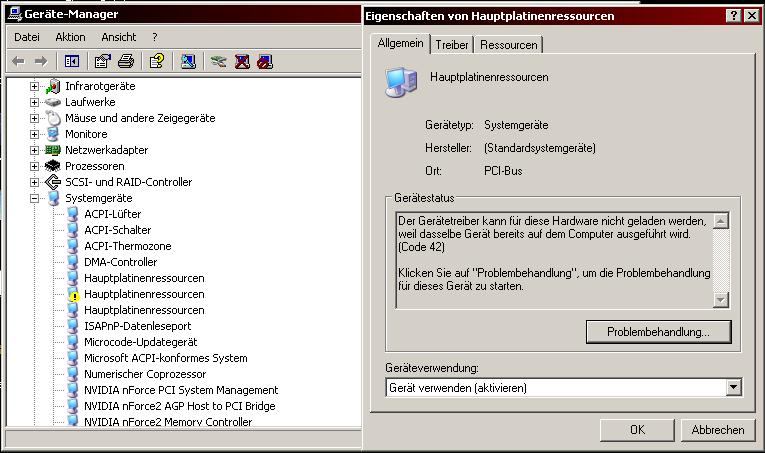Click the Forward arrow in Geräte-Manager toolbar

coord(41,61)
